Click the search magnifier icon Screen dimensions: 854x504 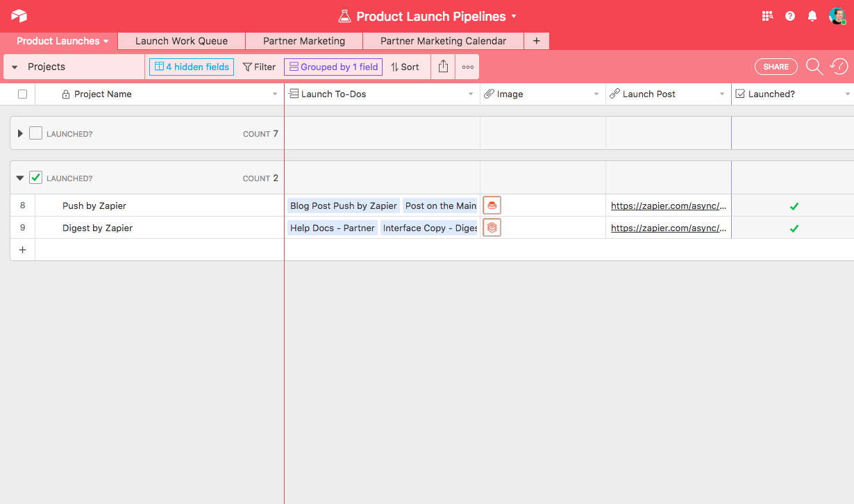coord(814,67)
